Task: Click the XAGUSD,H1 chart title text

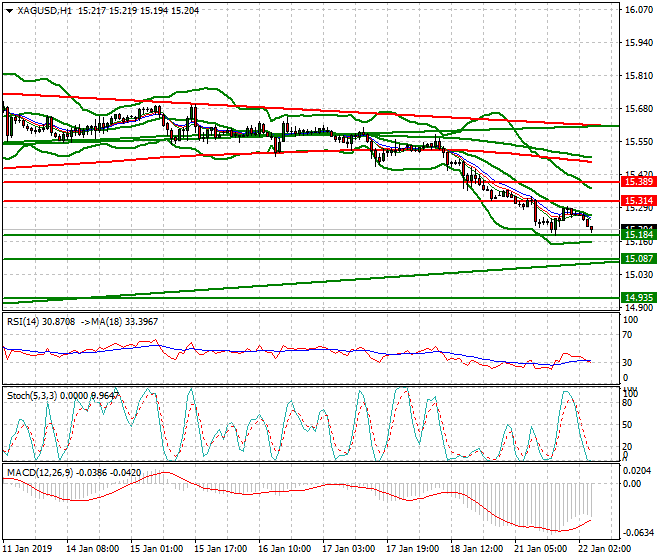Action: tap(45, 11)
